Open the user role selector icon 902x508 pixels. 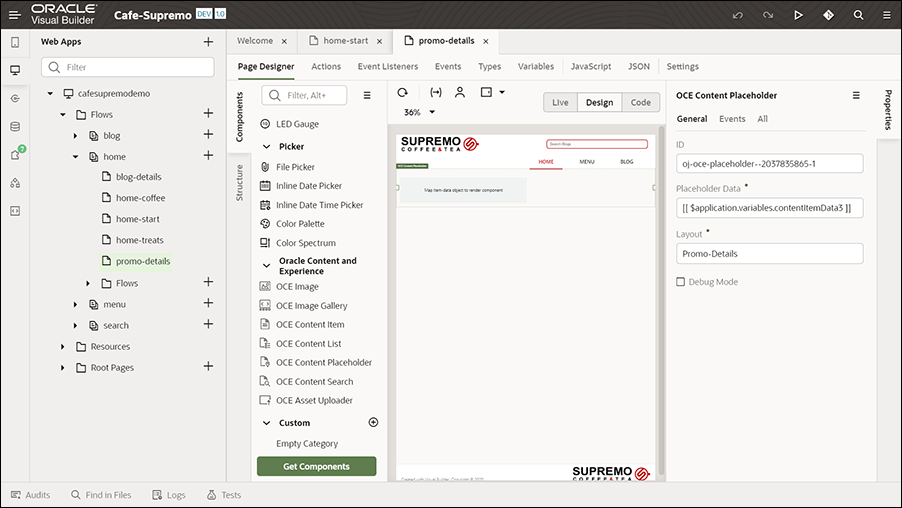coord(460,92)
